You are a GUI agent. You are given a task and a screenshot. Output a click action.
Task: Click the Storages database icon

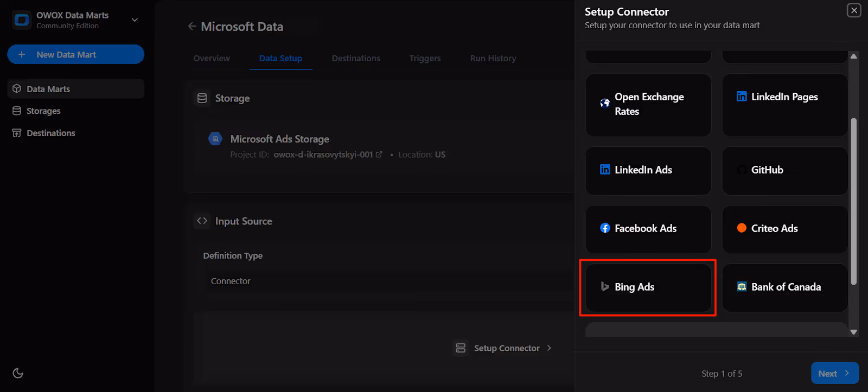click(17, 111)
